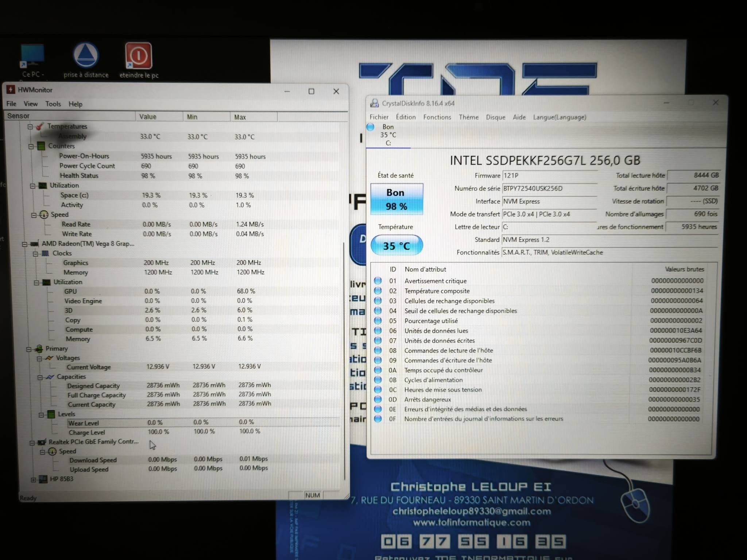747x560 pixels.
Task: Click 'Commandes de lecture de l'hôte' attribute
Action: [449, 350]
